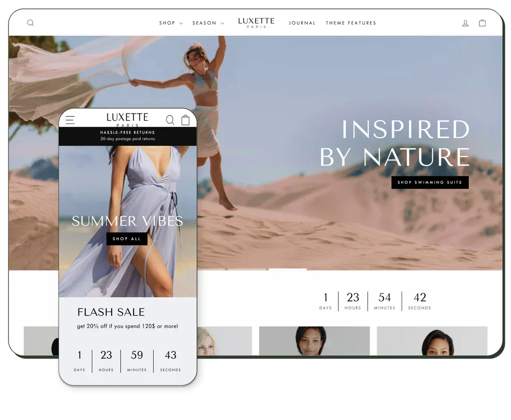This screenshot has height=420, width=511.
Task: Click the desktop Luxette Paris logo
Action: pos(256,23)
